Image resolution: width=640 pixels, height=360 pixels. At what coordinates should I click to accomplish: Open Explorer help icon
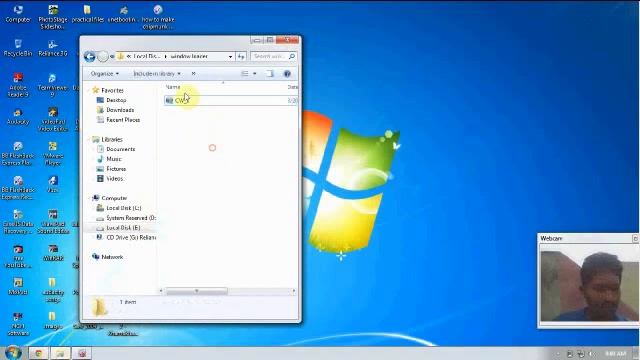click(x=287, y=74)
